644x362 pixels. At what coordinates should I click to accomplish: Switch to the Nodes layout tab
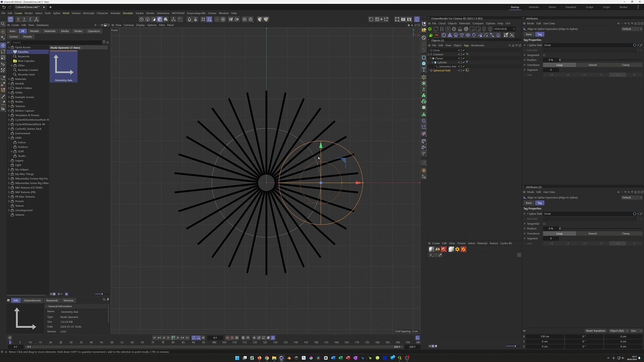click(623, 7)
